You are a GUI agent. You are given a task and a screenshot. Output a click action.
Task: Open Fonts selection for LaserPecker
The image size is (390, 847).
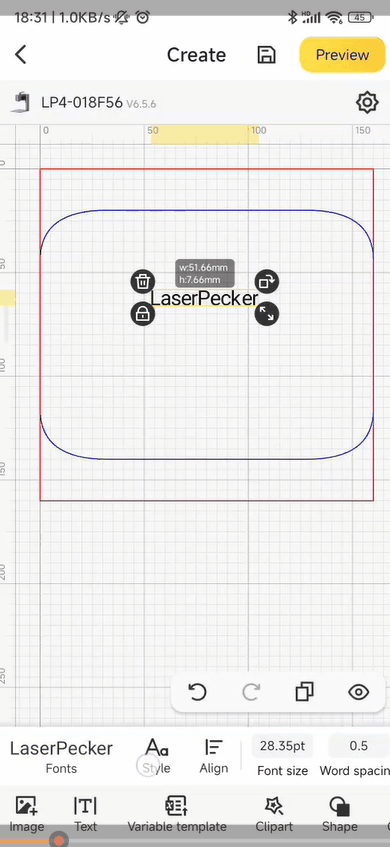(x=62, y=756)
